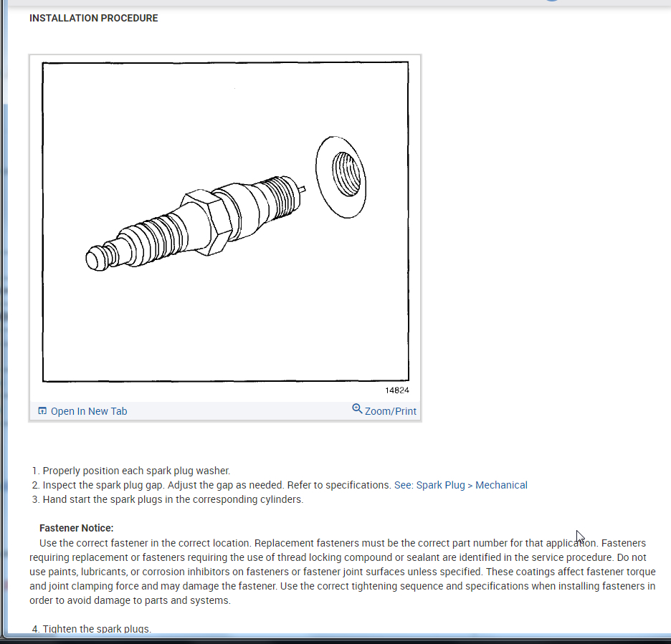The width and height of the screenshot is (671, 644).
Task: Click the Fastener Notice heading text
Action: tap(76, 528)
